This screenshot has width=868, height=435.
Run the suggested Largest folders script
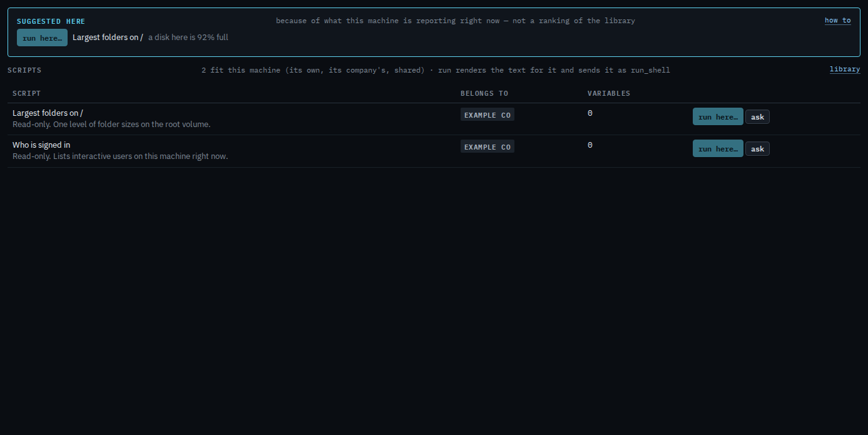[42, 38]
